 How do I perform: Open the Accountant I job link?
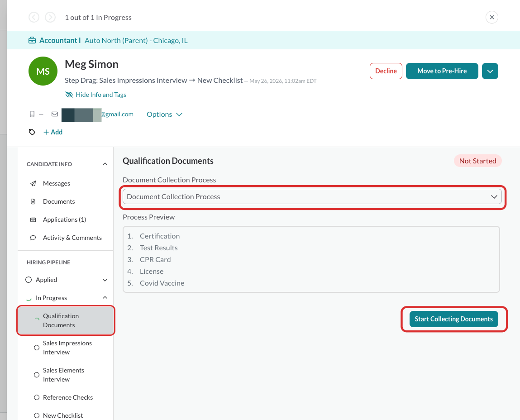60,40
